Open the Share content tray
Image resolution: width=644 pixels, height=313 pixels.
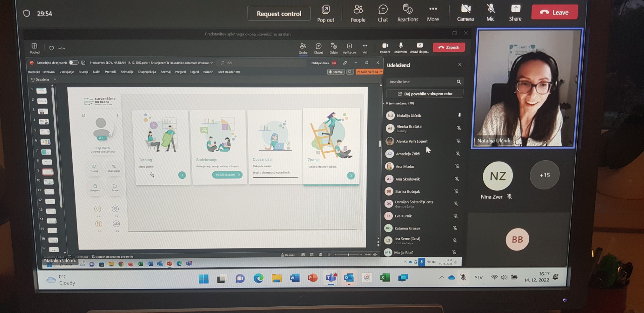click(x=515, y=13)
